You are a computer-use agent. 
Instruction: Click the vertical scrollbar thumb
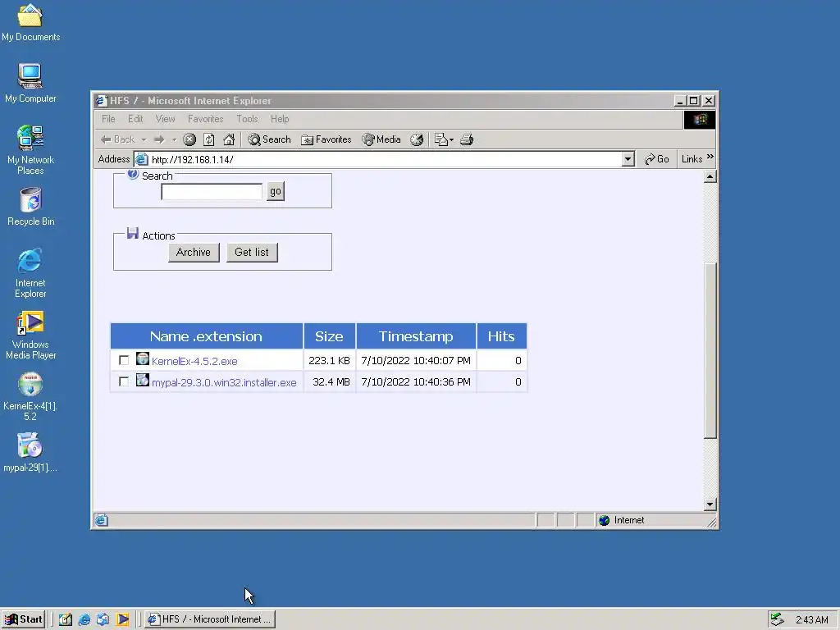coord(710,351)
